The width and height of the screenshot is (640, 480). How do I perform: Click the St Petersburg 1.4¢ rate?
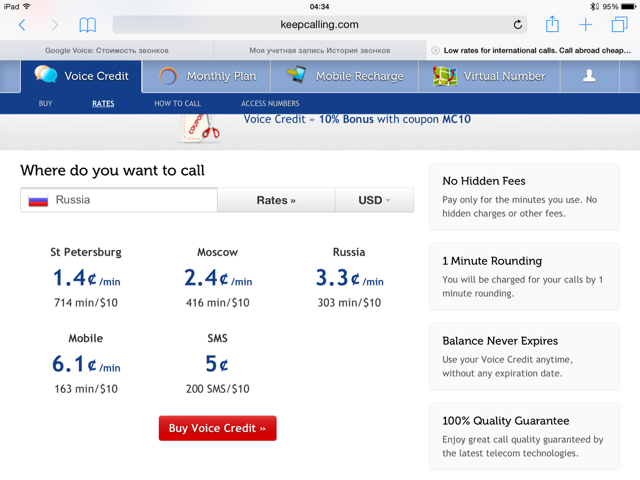(x=87, y=278)
